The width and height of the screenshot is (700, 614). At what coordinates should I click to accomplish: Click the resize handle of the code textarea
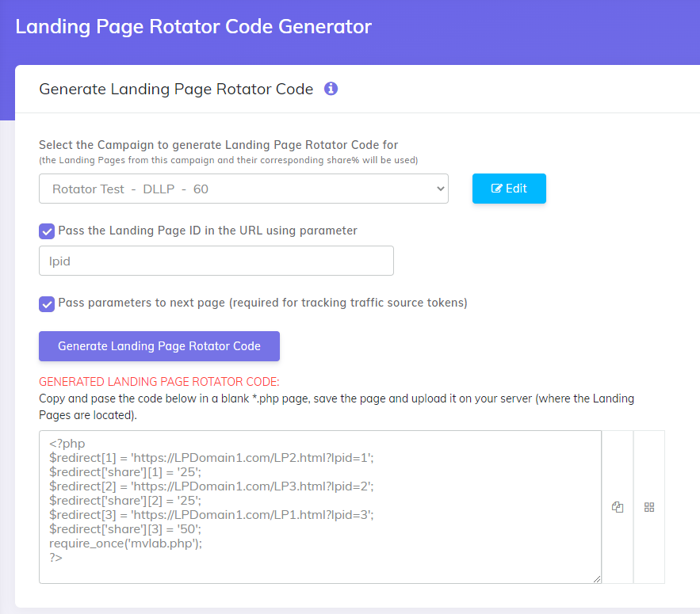597,578
